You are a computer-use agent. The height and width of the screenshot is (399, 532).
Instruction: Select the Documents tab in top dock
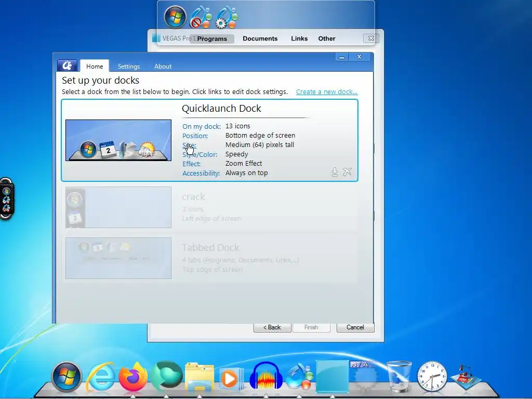point(260,38)
